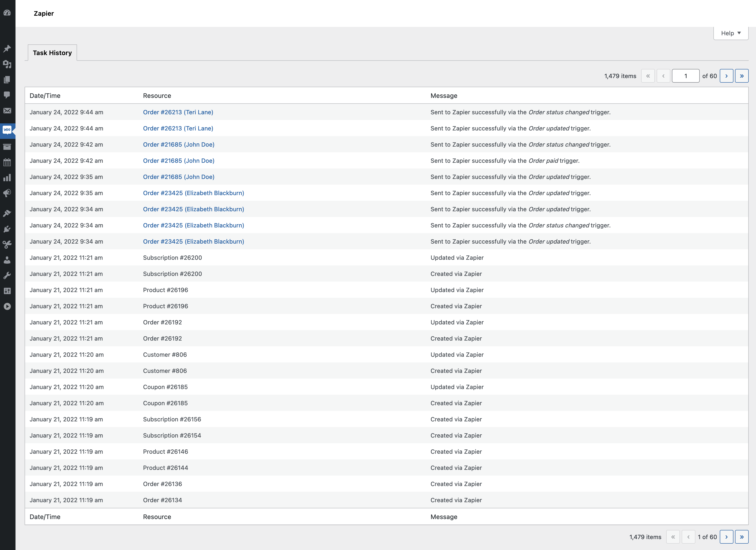Open the calendar icon in the sidebar
Viewport: 756px width, 550px height.
7,162
